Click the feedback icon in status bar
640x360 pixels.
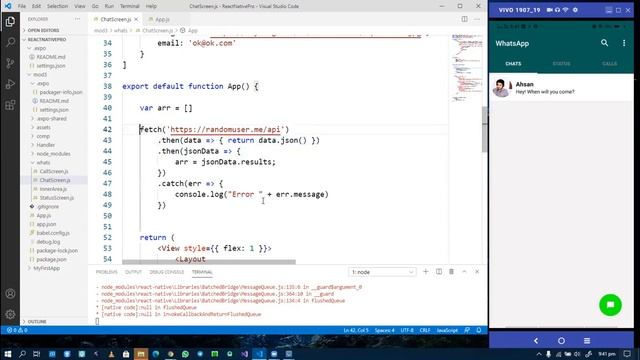467,330
